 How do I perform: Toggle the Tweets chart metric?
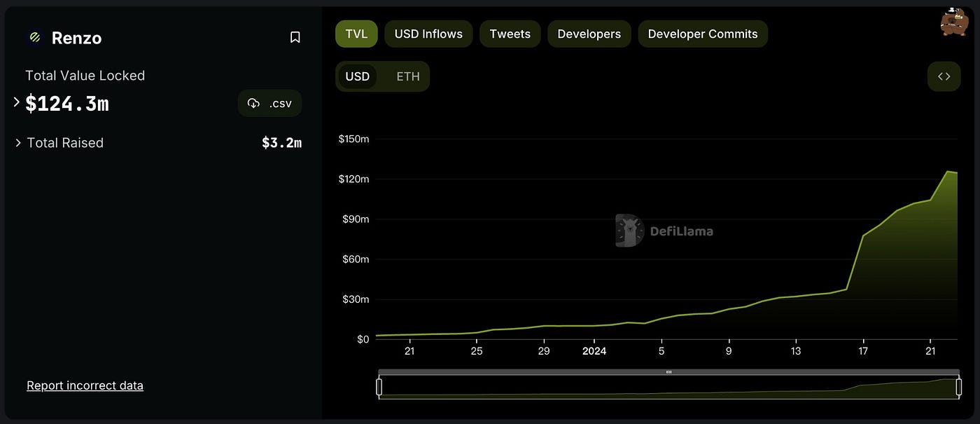coord(510,34)
